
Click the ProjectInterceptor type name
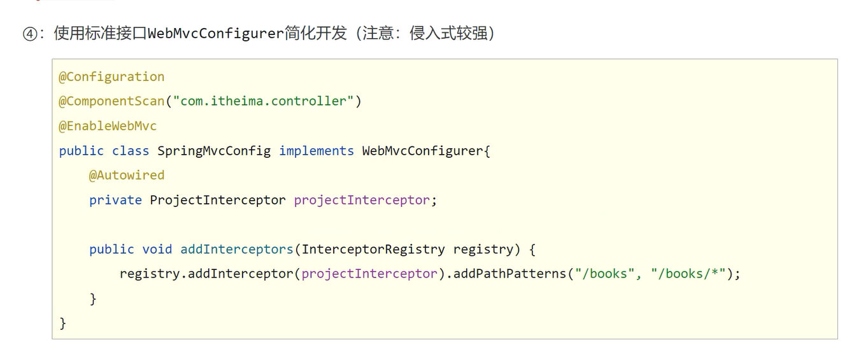coord(218,200)
